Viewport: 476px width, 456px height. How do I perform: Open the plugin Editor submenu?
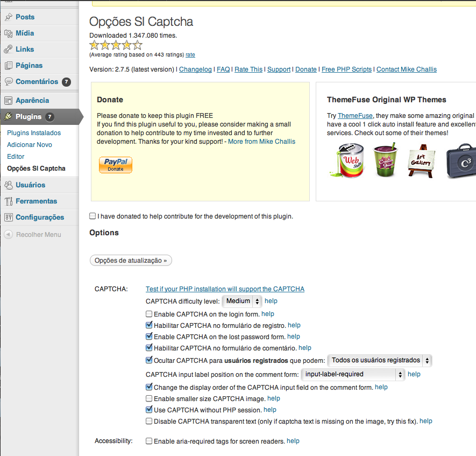tap(16, 157)
